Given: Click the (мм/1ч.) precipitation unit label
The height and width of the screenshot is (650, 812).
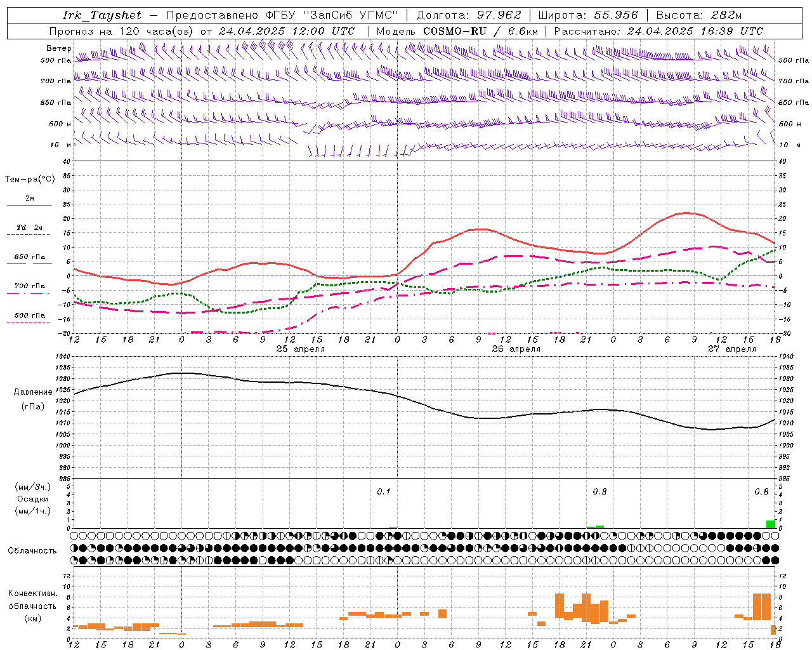Looking at the screenshot, I should (x=33, y=511).
